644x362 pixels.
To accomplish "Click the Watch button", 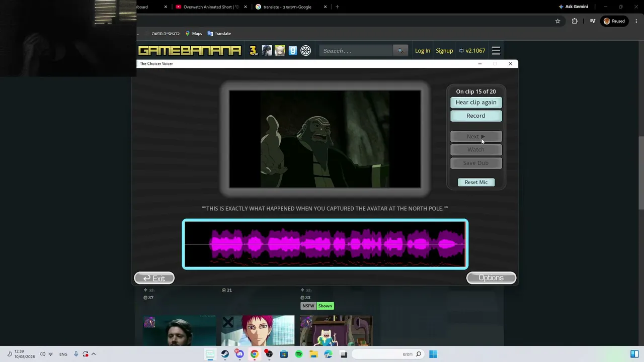I will point(476,149).
